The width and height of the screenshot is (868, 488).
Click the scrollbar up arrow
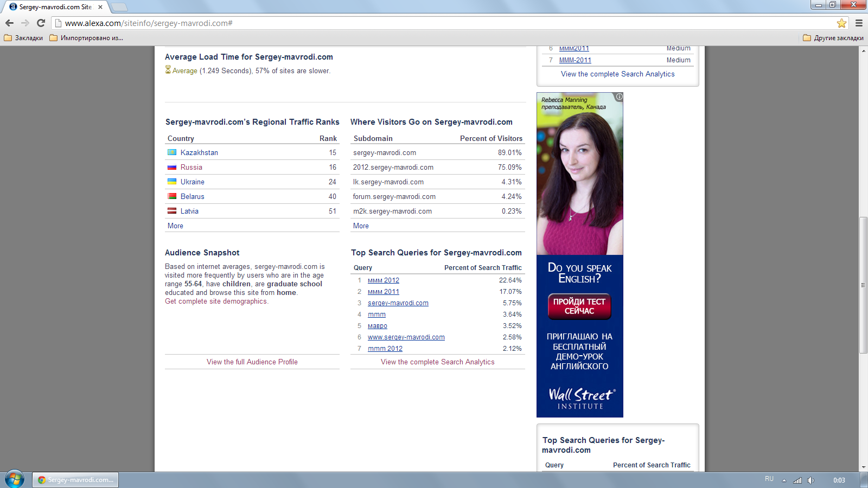click(863, 50)
